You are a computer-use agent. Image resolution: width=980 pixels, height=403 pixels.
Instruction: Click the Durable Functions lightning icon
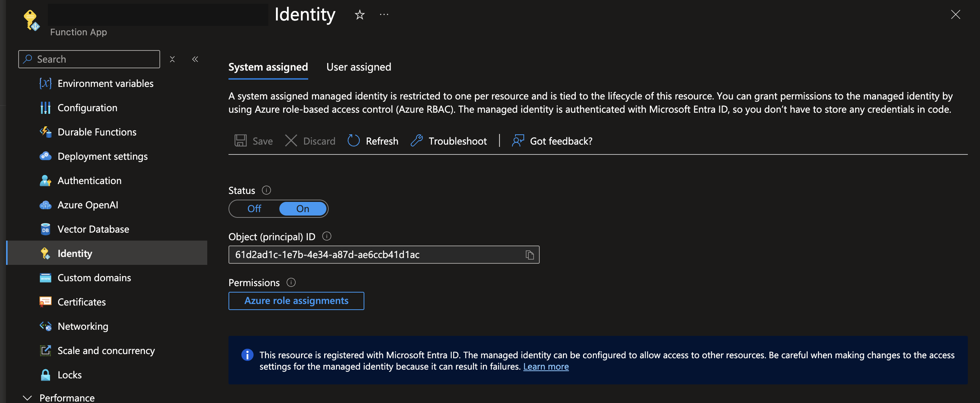[x=45, y=132]
